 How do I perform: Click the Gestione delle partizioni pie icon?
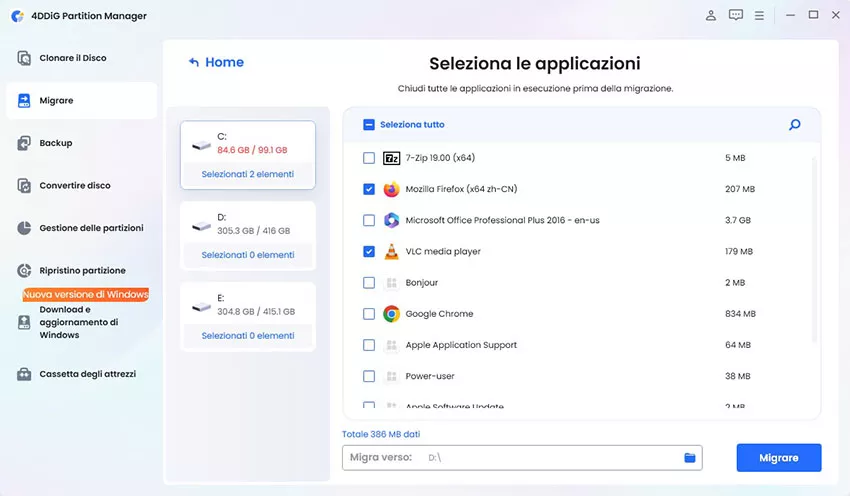point(24,228)
